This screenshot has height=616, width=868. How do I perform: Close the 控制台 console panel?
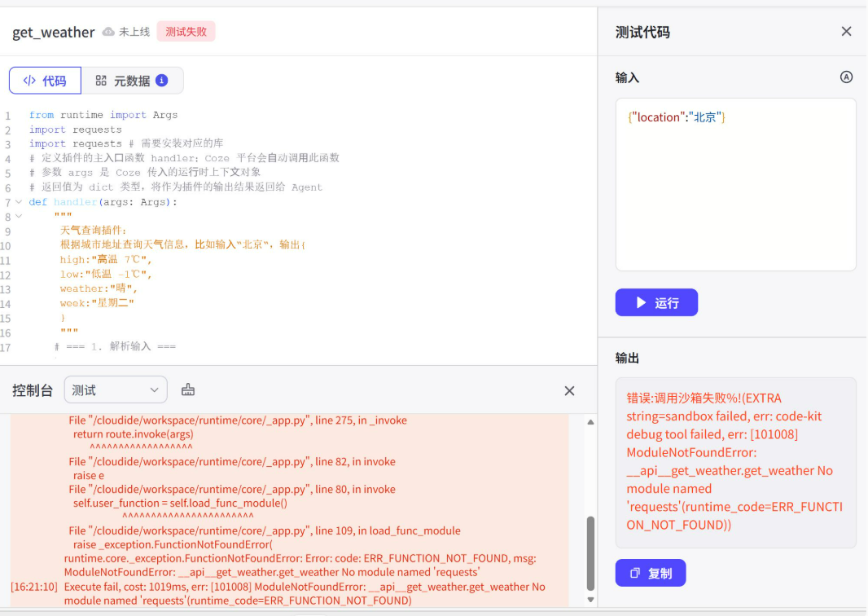coord(569,390)
